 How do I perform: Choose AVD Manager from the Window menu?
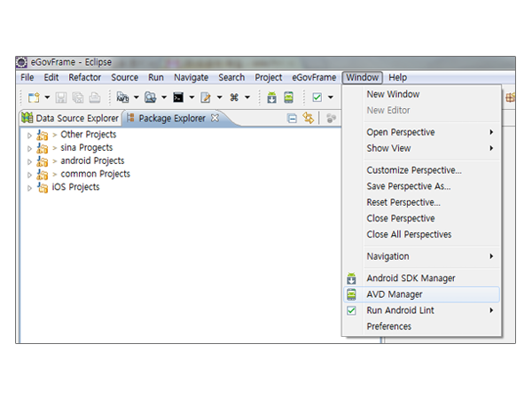422,294
